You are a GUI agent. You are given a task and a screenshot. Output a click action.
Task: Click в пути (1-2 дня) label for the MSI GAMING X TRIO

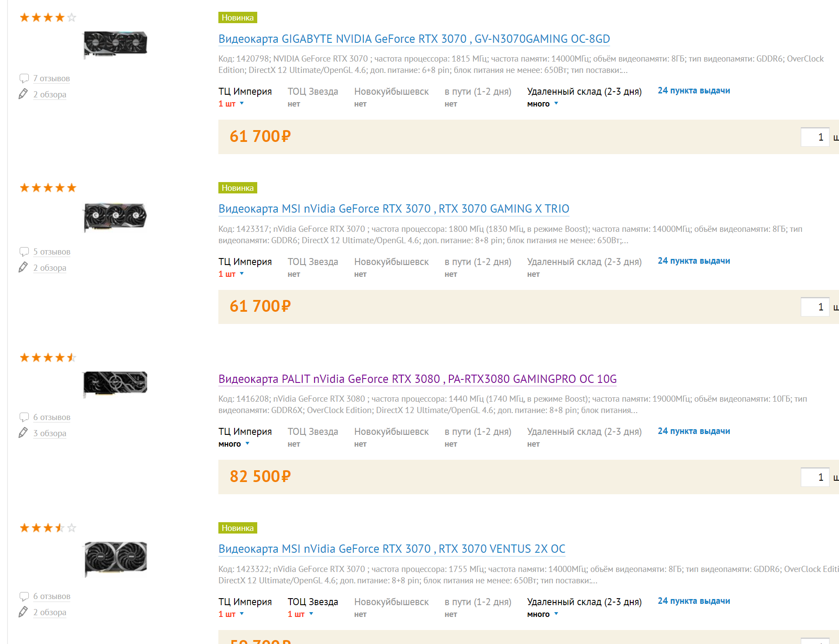pos(478,262)
